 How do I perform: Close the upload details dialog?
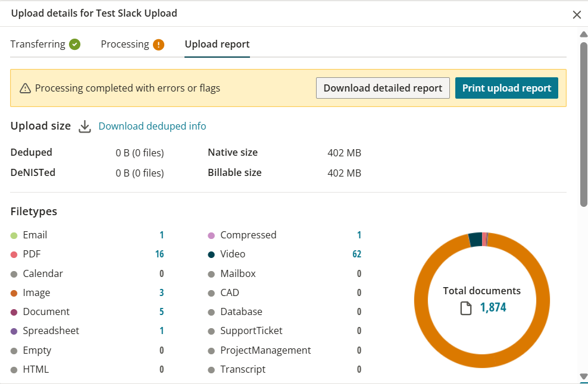pos(576,14)
